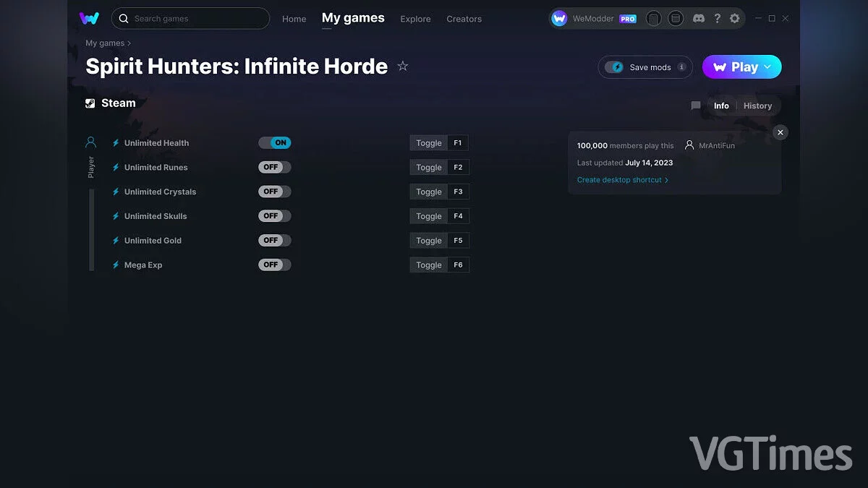The image size is (868, 488).
Task: Focus the Search games input field
Action: pyautogui.click(x=190, y=18)
